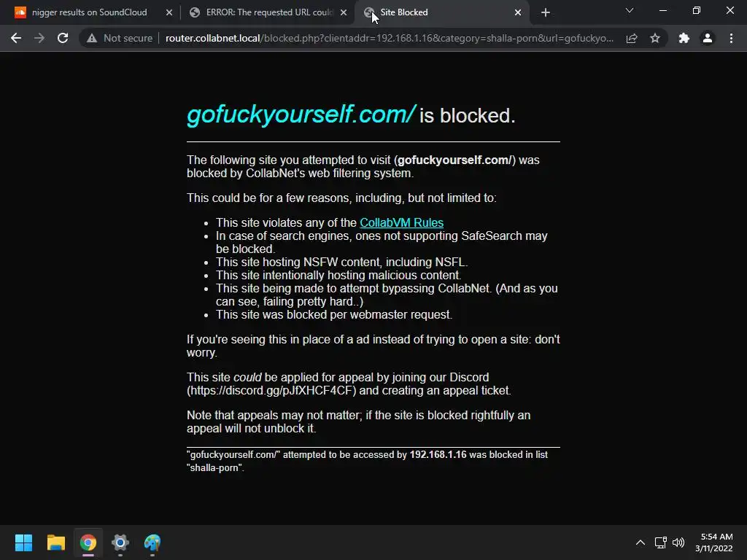Close the Site Blocked tab
Image resolution: width=747 pixels, height=560 pixels.
coord(518,12)
